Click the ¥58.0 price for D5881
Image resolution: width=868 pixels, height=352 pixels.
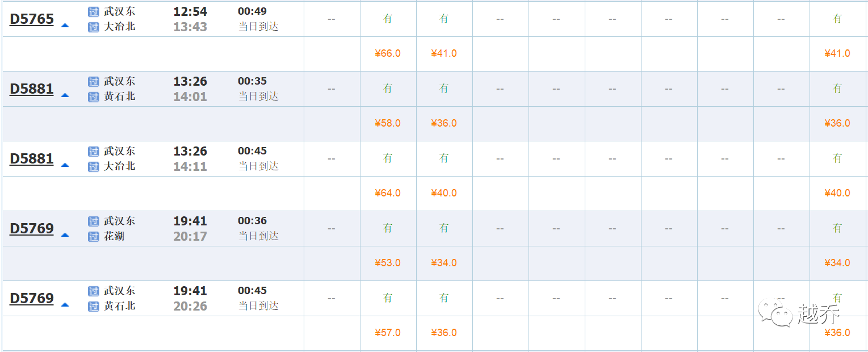(388, 123)
